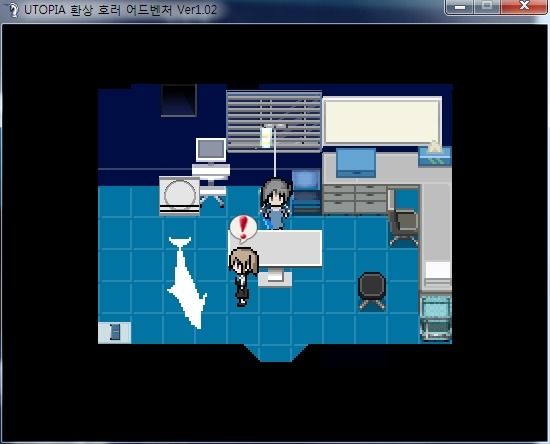
Task: Click the large cream whiteboard
Action: pos(382,121)
